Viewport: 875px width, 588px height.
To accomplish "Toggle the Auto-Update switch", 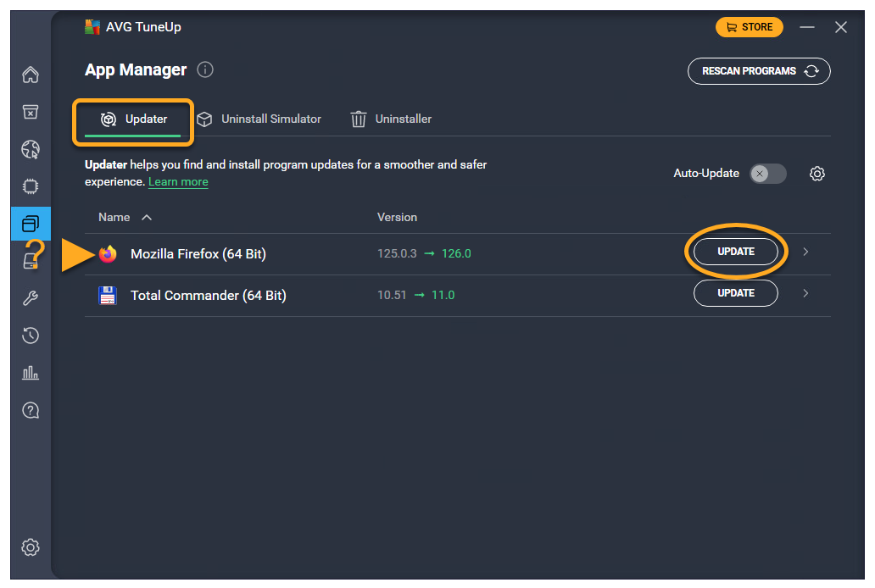I will tap(768, 174).
